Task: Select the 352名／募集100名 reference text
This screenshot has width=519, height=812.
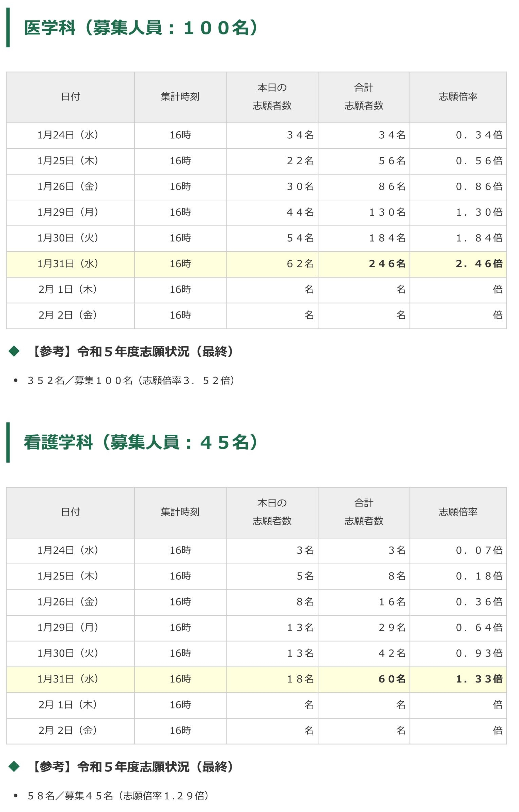Action: 131,380
